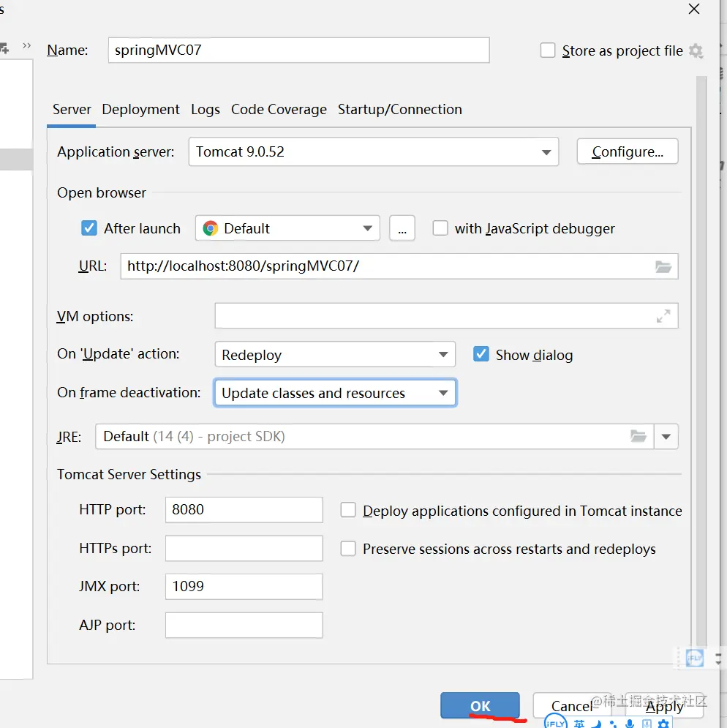Open the On frame deactivation dropdown
The width and height of the screenshot is (727, 728).
[335, 393]
